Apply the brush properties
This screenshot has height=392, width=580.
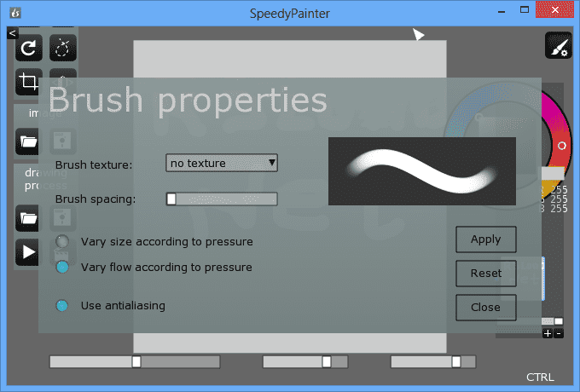(x=486, y=239)
